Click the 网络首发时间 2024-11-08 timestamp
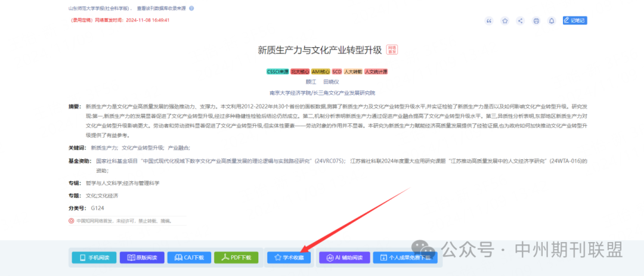644x276 pixels. tap(132, 20)
